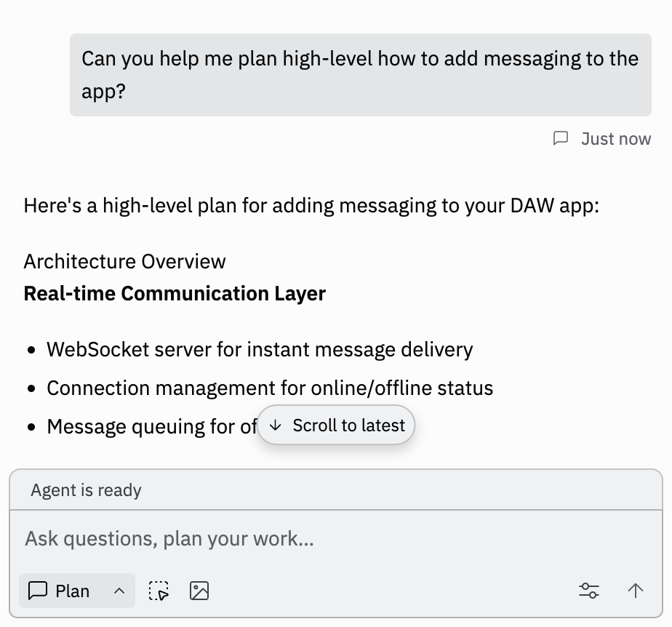This screenshot has width=672, height=627.
Task: Open the sliders settings icon
Action: 589,591
